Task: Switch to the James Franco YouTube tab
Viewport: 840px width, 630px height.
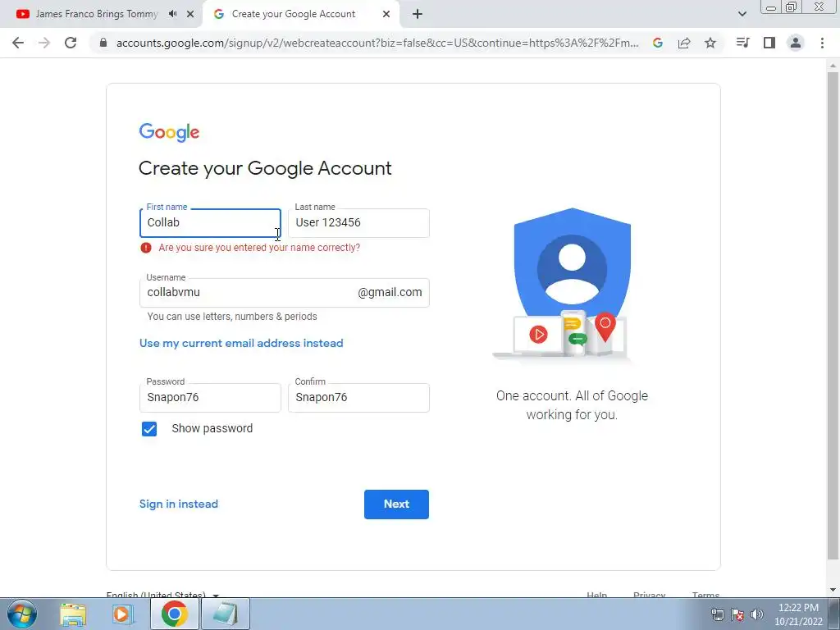Action: [x=97, y=14]
